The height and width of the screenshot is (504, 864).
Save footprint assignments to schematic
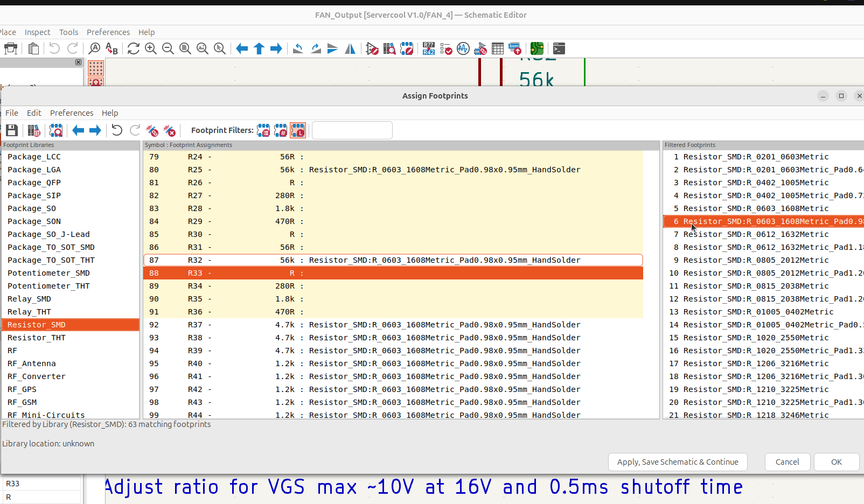click(12, 130)
